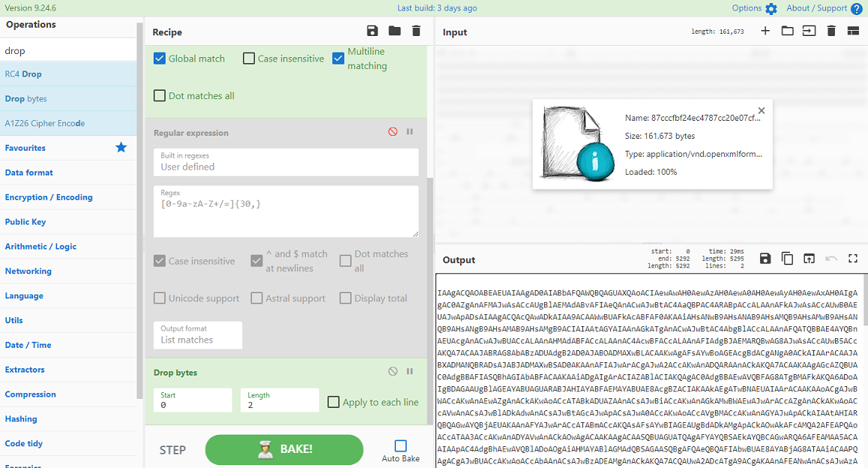Expand Code tidy category

click(x=68, y=444)
